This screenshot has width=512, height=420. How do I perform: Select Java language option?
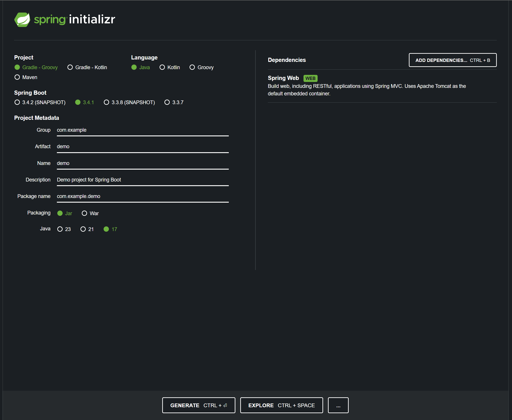click(140, 67)
